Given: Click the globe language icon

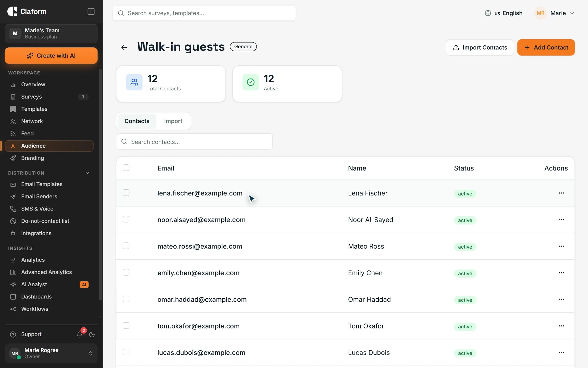Looking at the screenshot, I should 488,13.
